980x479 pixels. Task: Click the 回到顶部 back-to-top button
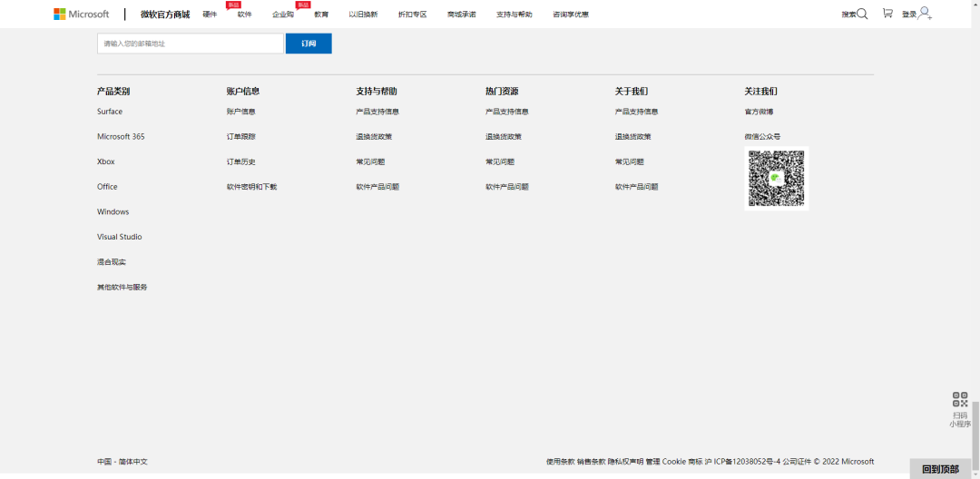pos(940,469)
